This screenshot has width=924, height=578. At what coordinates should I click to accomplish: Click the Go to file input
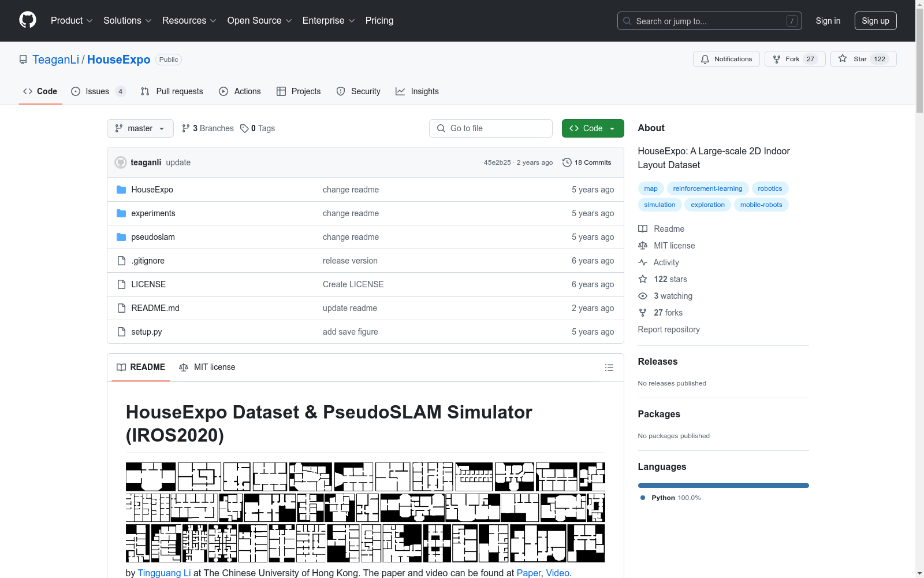click(x=491, y=128)
